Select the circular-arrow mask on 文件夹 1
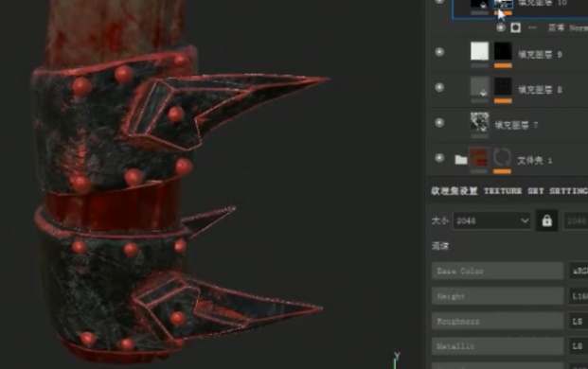Image resolution: width=588 pixels, height=369 pixels. tap(502, 157)
